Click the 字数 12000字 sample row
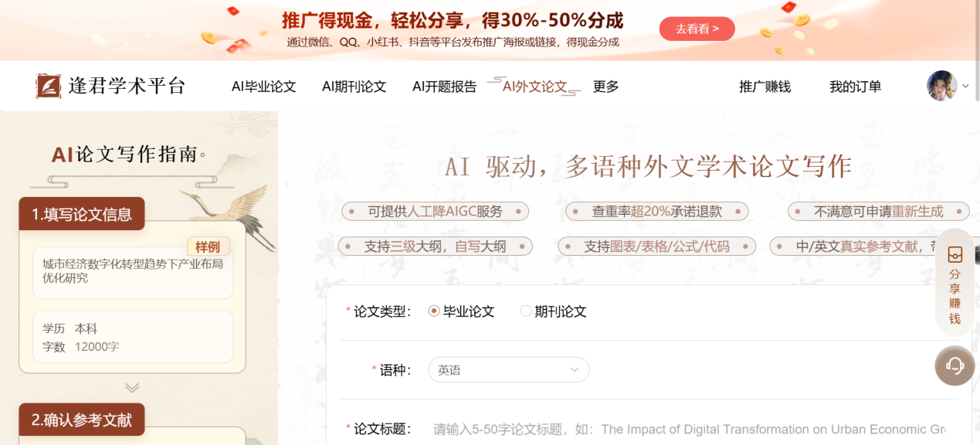This screenshot has width=980, height=445. [81, 347]
